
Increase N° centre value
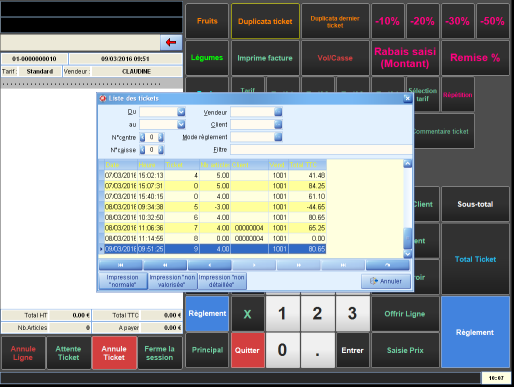[161, 137]
